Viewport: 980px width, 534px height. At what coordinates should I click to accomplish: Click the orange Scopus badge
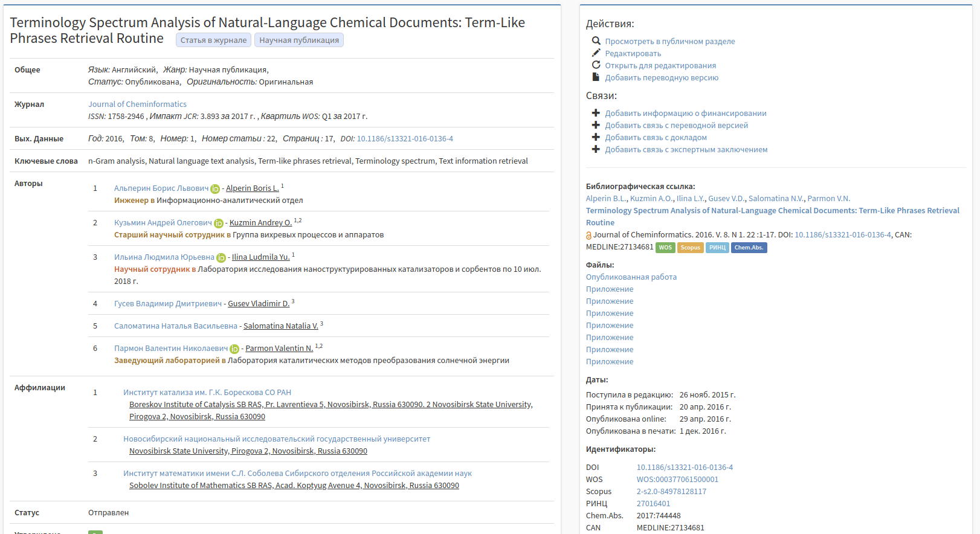(x=690, y=248)
